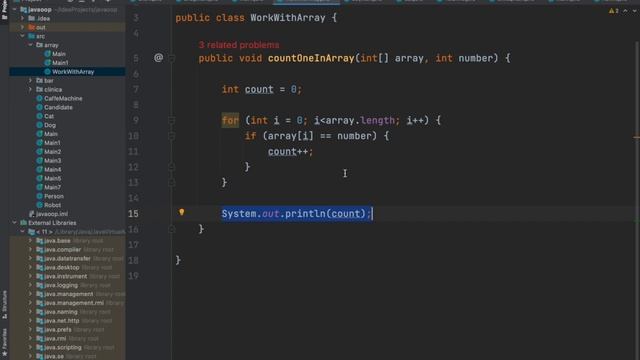
Task: Select the Person class
Action: pos(53,196)
